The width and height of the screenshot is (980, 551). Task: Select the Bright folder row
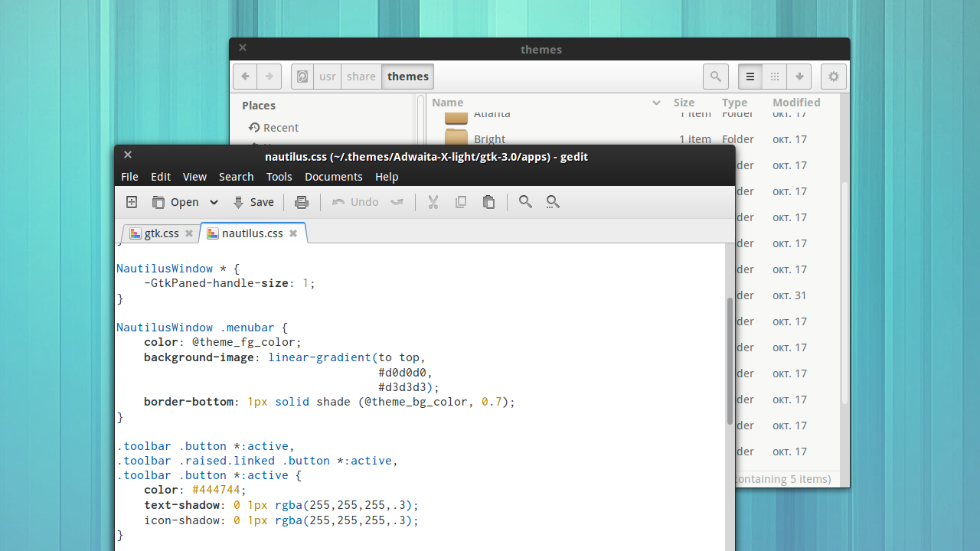pyautogui.click(x=634, y=139)
